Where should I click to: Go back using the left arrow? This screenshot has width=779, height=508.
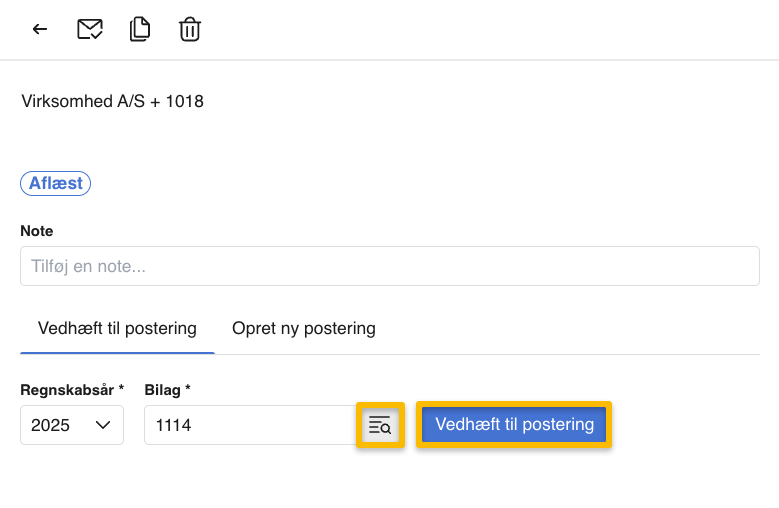pyautogui.click(x=40, y=30)
